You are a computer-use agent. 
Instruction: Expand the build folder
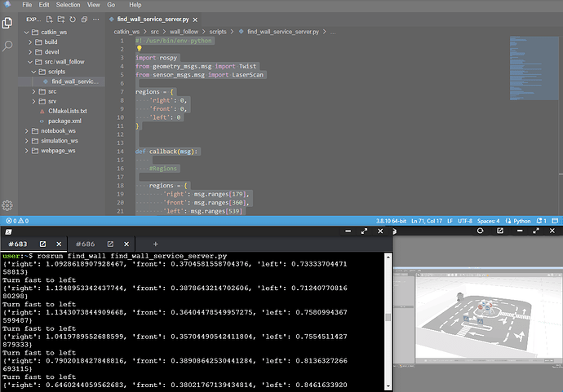pyautogui.click(x=51, y=41)
